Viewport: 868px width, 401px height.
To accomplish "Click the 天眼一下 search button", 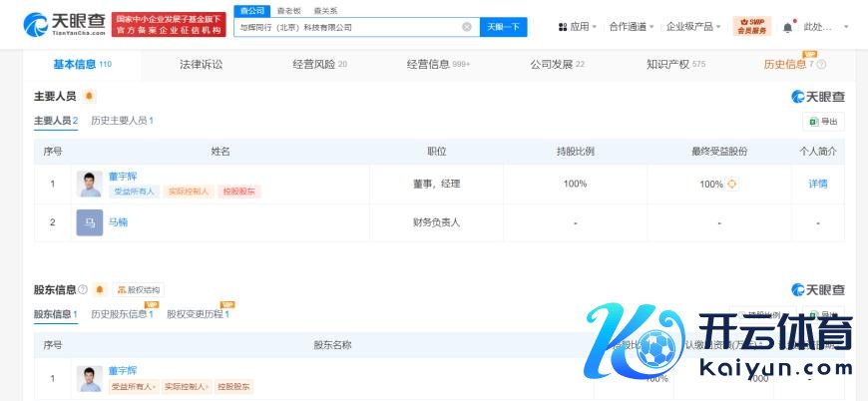I will point(503,27).
